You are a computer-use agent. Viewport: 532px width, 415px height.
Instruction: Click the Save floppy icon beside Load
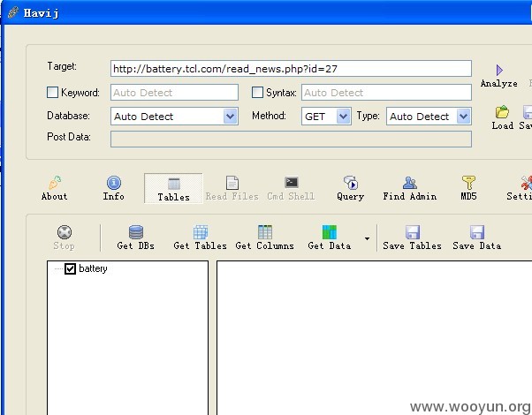pos(528,112)
